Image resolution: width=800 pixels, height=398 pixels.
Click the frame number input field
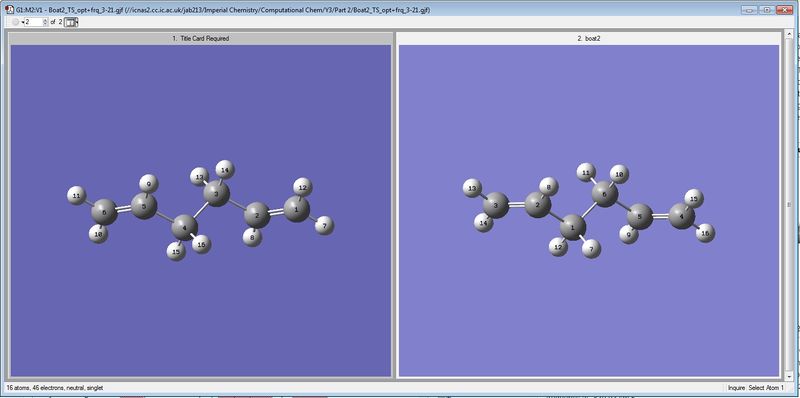34,22
